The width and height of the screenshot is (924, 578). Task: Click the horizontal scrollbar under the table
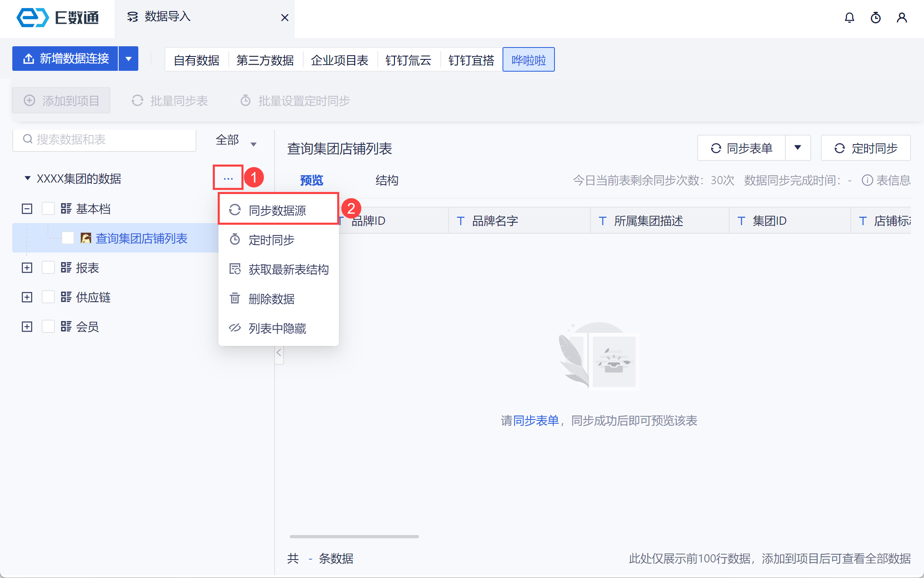[354, 536]
